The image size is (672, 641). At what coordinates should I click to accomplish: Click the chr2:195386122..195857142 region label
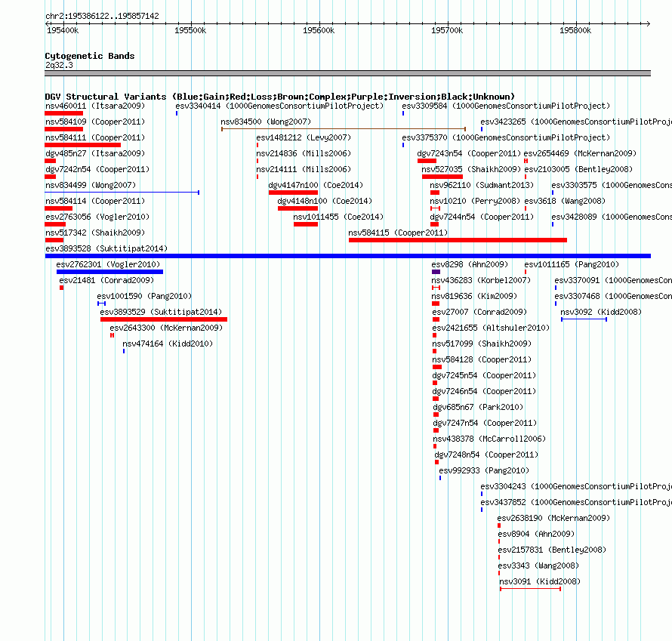pyautogui.click(x=102, y=16)
